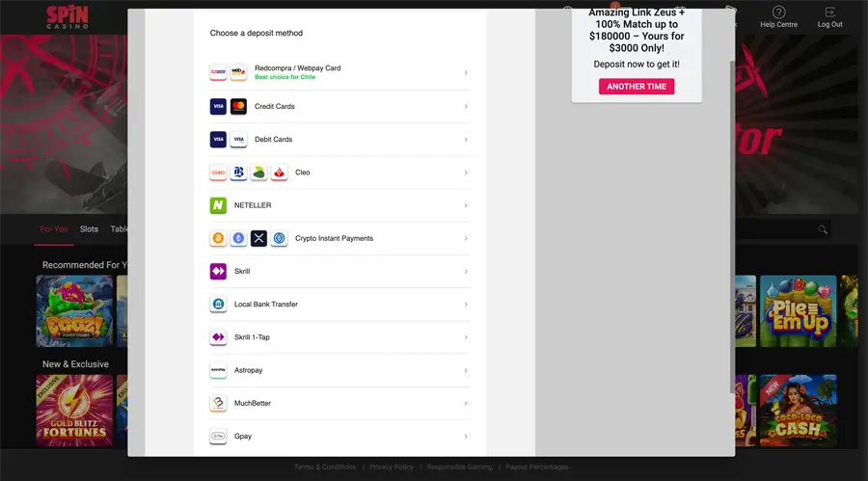The image size is (868, 481).
Task: Select the NETELLER label
Action: tap(253, 205)
